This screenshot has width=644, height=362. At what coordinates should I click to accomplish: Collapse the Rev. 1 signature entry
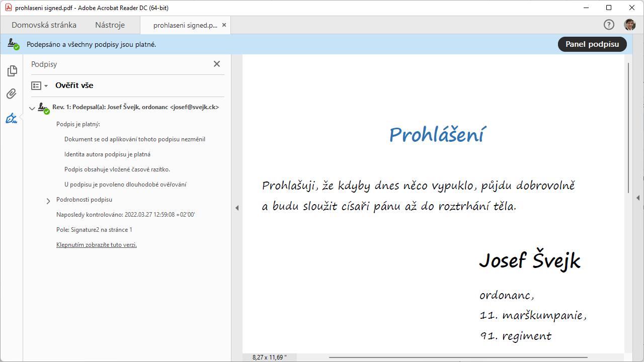coord(32,108)
